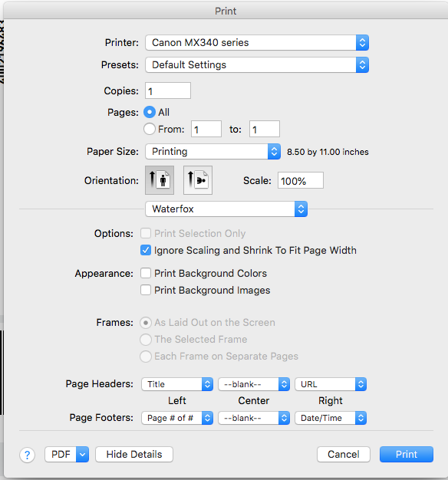Click the From page number field
Screen dimensions: 448x480
pyautogui.click(x=206, y=129)
